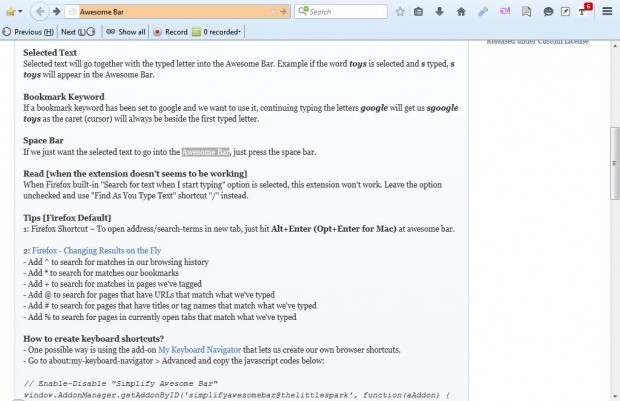The width and height of the screenshot is (620, 401).
Task: Click the line Add @ to search URLs
Action: pos(149,295)
